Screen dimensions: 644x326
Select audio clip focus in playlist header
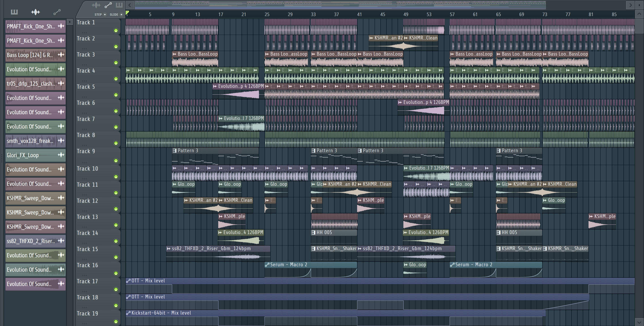pyautogui.click(x=96, y=5)
